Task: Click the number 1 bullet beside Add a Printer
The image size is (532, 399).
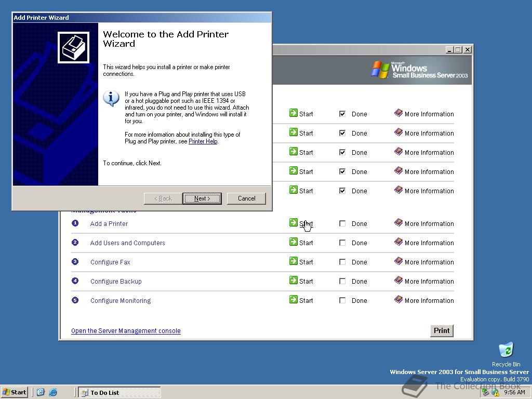Action: [75, 223]
